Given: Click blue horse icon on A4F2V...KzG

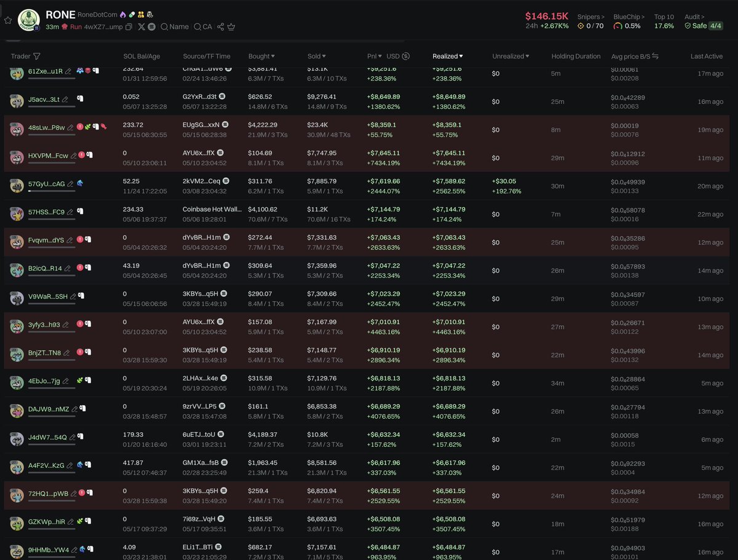Looking at the screenshot, I should 80,465.
